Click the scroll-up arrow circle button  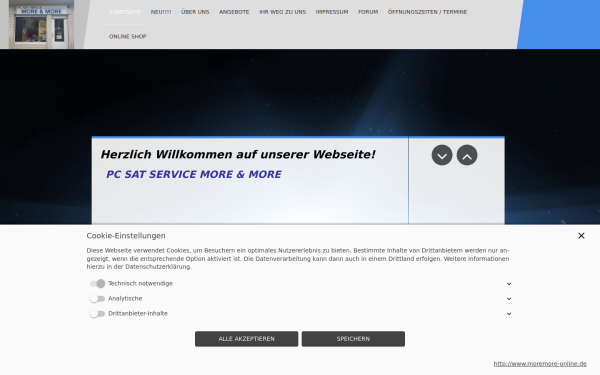pos(467,155)
